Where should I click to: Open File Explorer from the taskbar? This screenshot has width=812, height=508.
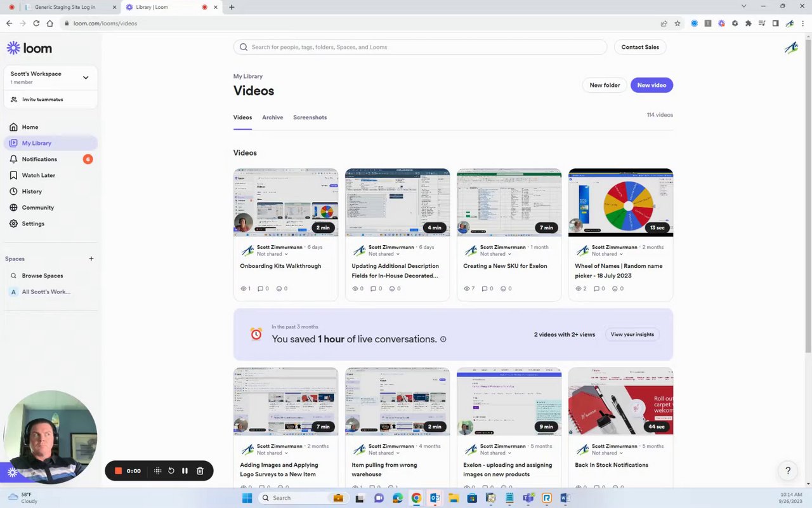coord(454,498)
